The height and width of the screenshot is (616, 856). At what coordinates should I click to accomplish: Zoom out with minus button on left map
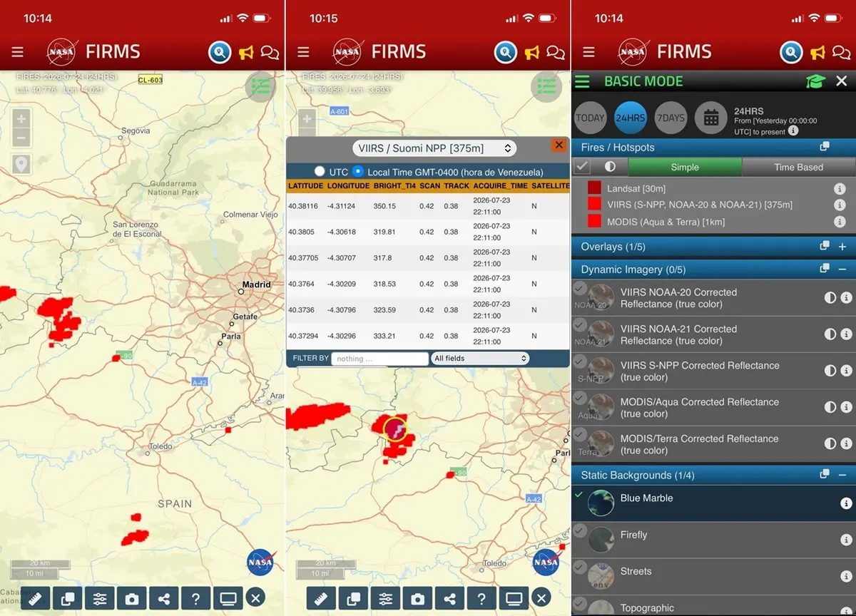[21, 138]
